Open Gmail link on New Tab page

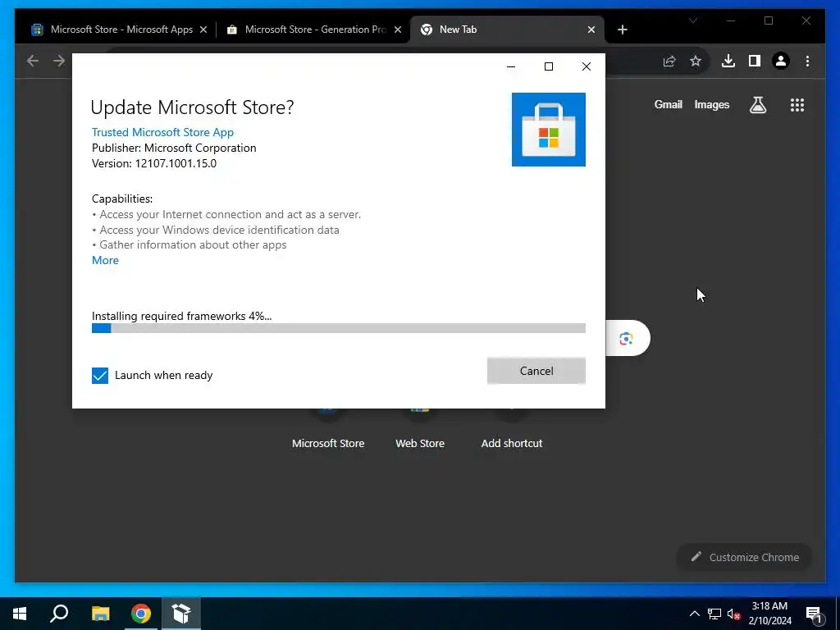(x=668, y=105)
